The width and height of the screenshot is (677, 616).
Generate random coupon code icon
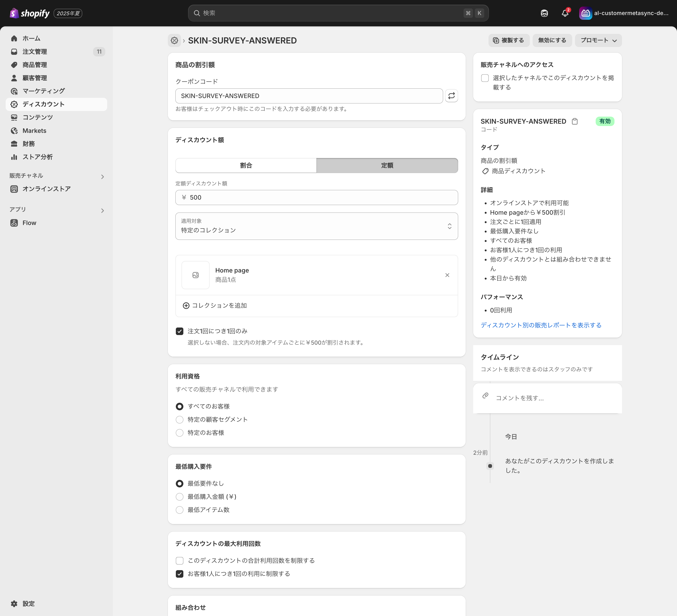pyautogui.click(x=451, y=96)
